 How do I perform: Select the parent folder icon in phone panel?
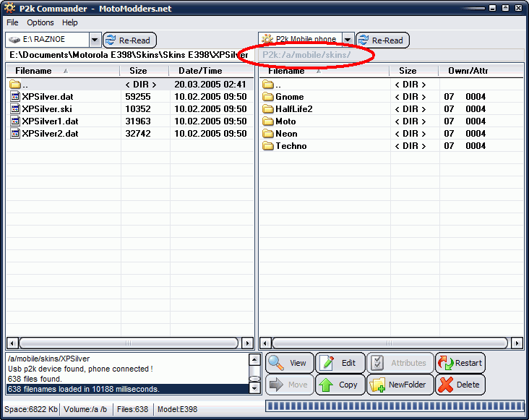[268, 85]
